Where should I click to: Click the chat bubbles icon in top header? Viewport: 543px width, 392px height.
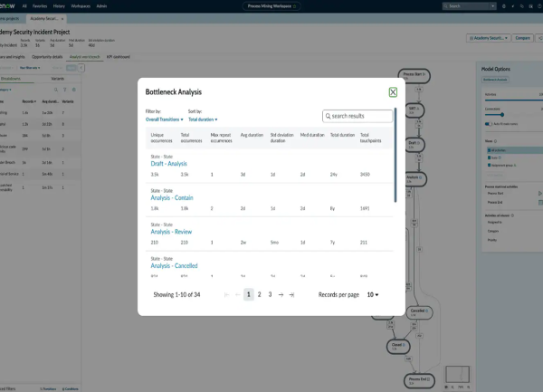pyautogui.click(x=522, y=6)
